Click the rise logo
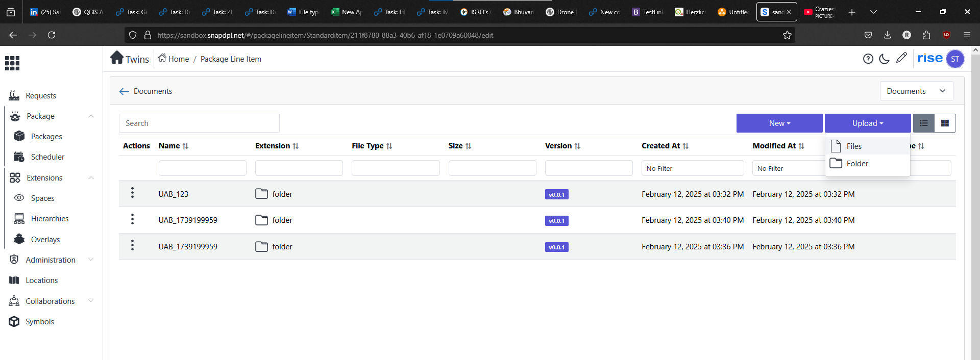This screenshot has width=980, height=360. pyautogui.click(x=930, y=58)
